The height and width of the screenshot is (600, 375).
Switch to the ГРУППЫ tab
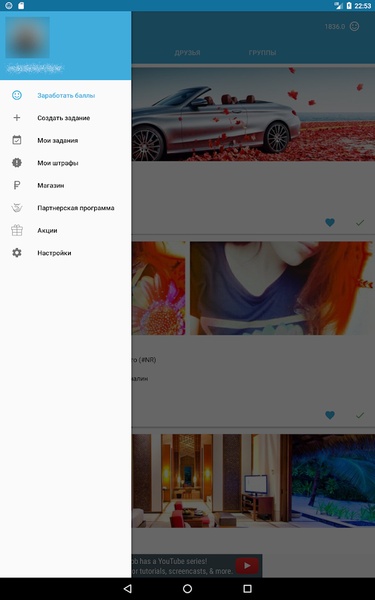tap(262, 53)
